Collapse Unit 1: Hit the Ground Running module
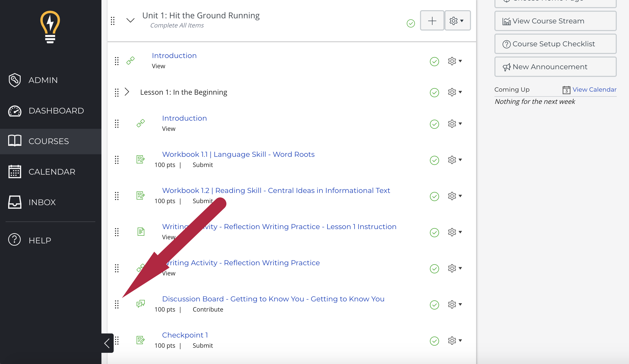The image size is (629, 364). pos(130,20)
